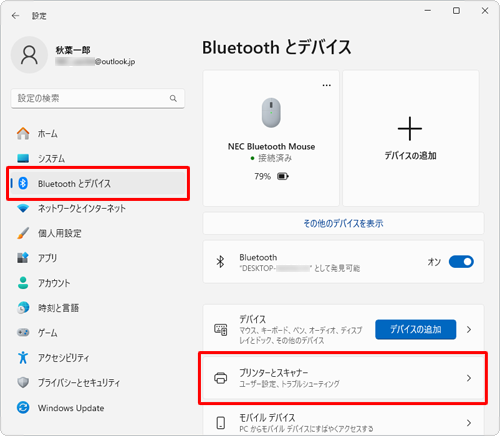Click the keyboard devices icon in デバイス row
500x436 pixels.
tap(221, 329)
